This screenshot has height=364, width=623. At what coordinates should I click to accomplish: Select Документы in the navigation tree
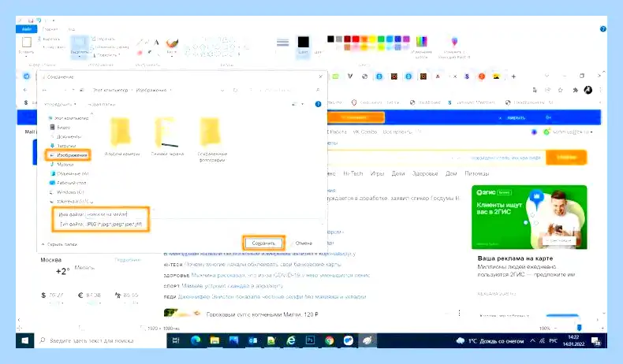tap(65, 136)
